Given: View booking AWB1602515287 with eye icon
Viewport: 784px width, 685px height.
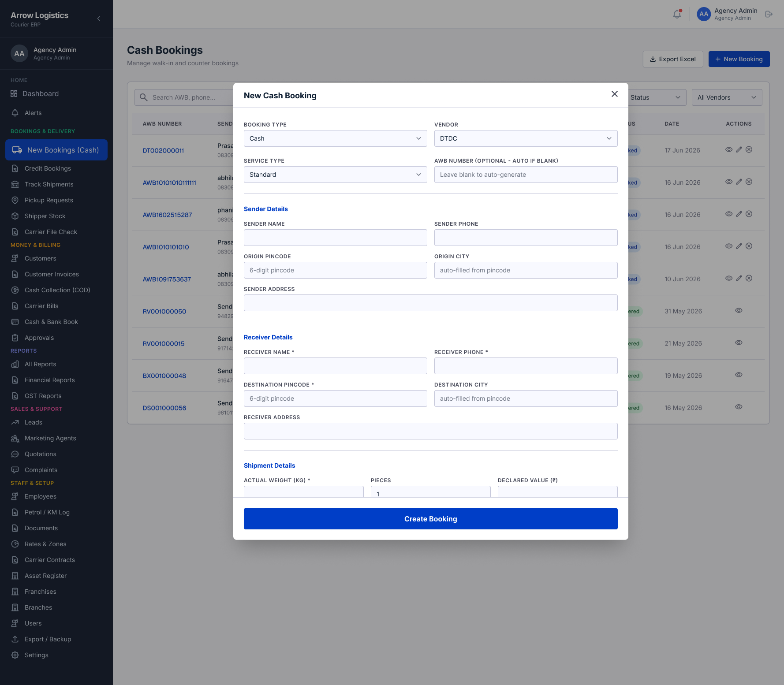Looking at the screenshot, I should (x=729, y=214).
